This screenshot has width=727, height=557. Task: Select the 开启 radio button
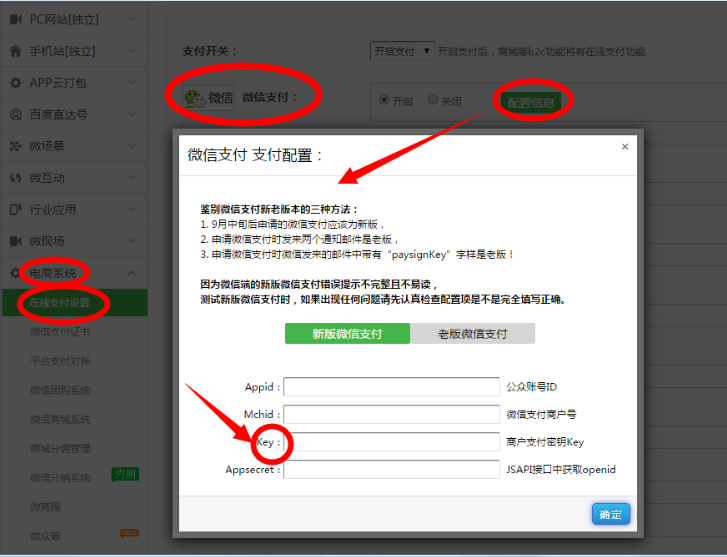coord(384,100)
